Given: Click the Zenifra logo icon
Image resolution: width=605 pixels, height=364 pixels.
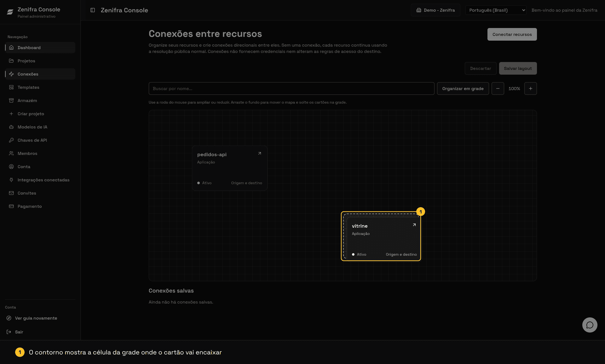Looking at the screenshot, I should [x=10, y=12].
